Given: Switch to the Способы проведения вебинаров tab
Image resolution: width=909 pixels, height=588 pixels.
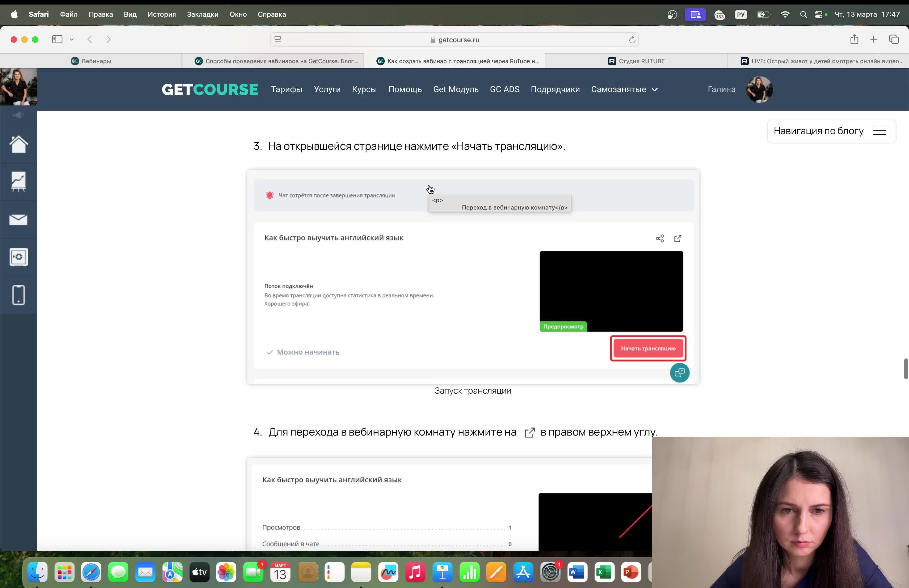Looking at the screenshot, I should [273, 61].
